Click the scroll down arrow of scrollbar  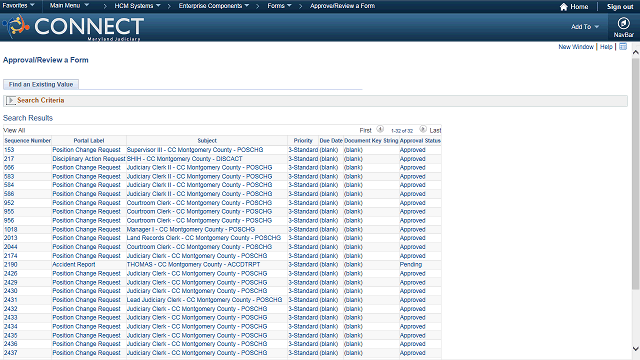click(x=636, y=349)
